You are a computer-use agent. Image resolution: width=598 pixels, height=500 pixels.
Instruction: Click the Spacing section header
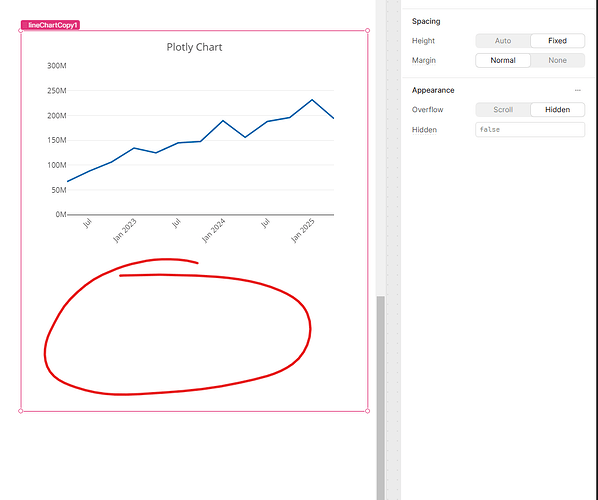426,21
